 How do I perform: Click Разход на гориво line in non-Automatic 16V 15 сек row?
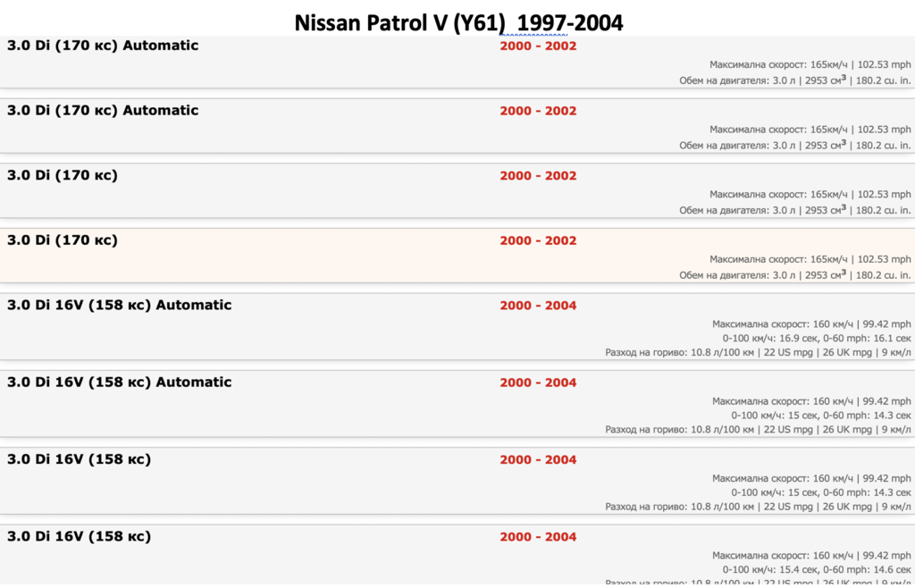[758, 507]
